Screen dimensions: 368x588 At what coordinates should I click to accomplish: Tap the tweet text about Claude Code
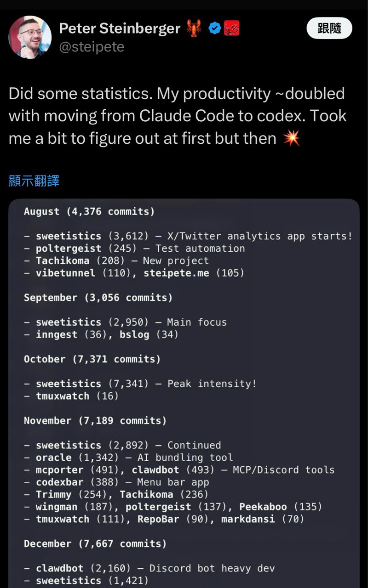point(177,115)
